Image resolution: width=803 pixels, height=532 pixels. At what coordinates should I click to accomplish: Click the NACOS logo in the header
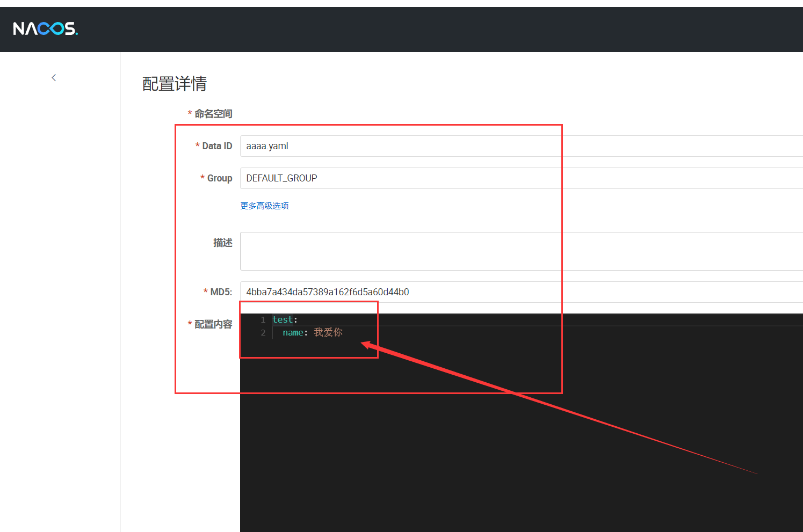45,28
